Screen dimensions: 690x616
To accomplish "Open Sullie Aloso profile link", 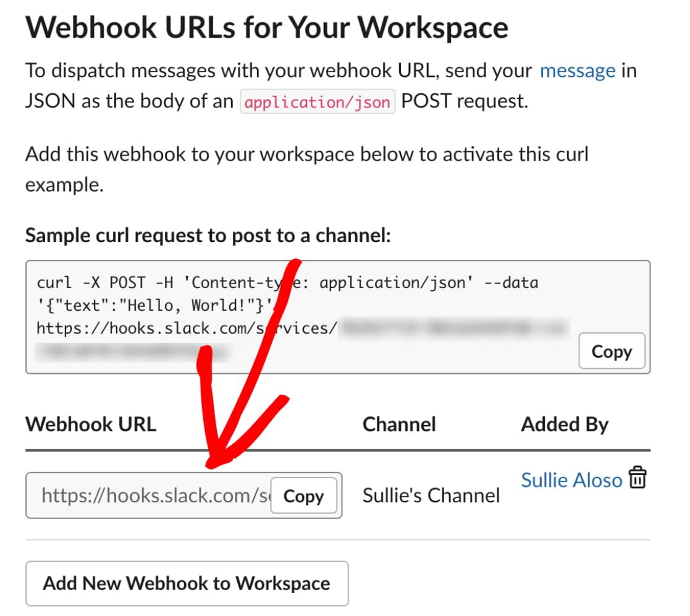I will [571, 480].
